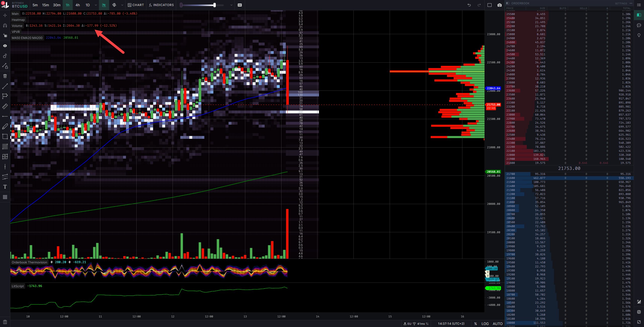Open the timeframe dropdown next to 1D
This screenshot has height=327, width=644.
coord(95,5)
